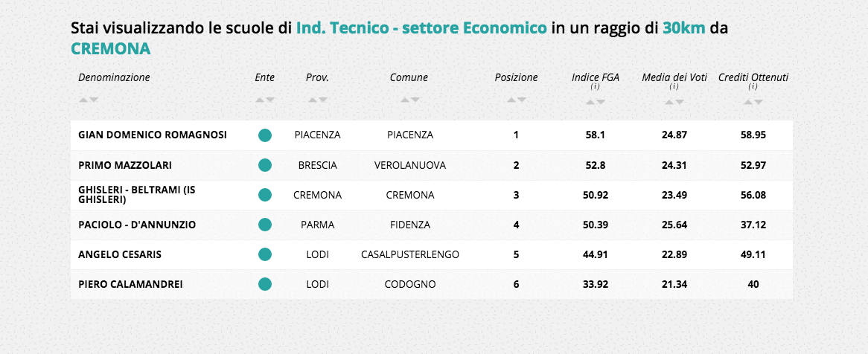
Task: Sort ascending by Indice FGA using the up arrow
Action: (x=590, y=101)
